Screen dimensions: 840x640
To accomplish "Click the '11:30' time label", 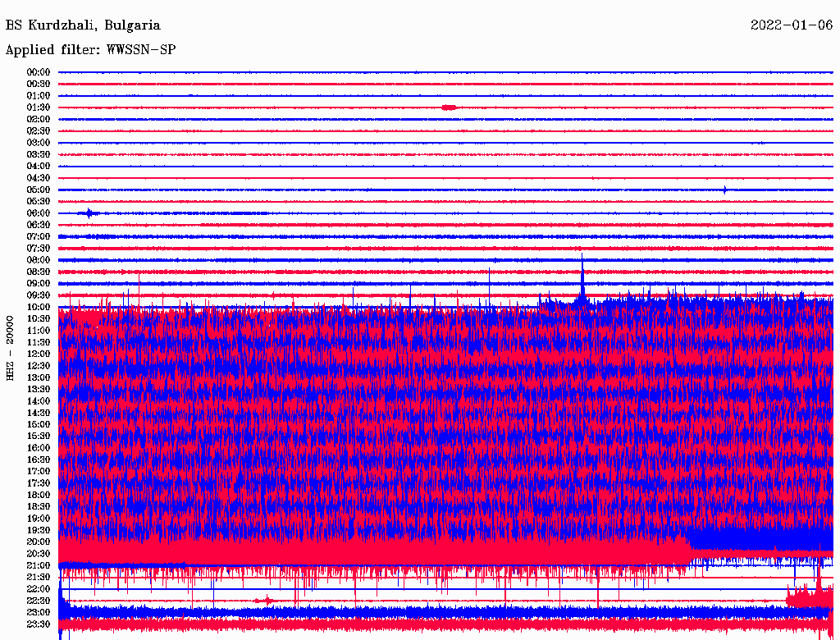I will [39, 342].
